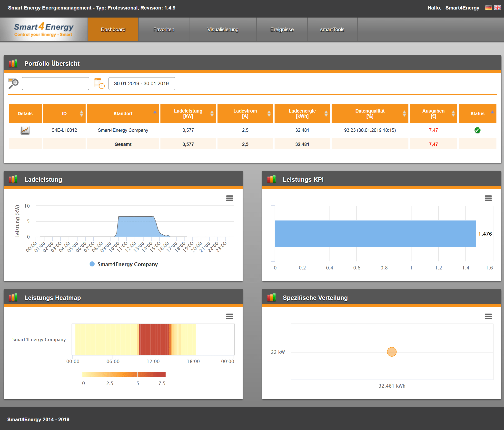Click Leistungs KPI panel bar-chart icon
Image resolution: width=504 pixels, height=430 pixels.
click(x=271, y=179)
